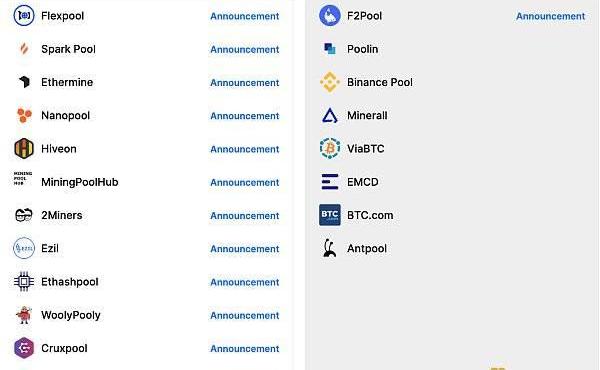Select the Ethashpool chip icon

[24, 282]
